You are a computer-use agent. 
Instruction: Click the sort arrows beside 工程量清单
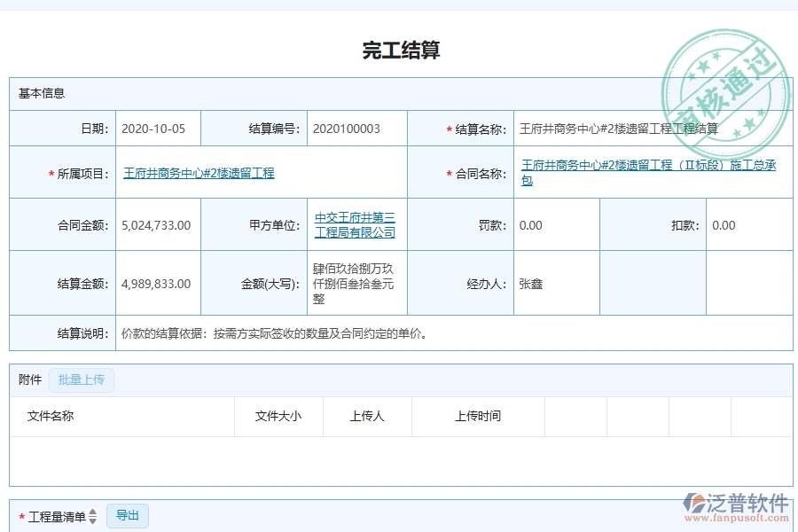click(94, 515)
